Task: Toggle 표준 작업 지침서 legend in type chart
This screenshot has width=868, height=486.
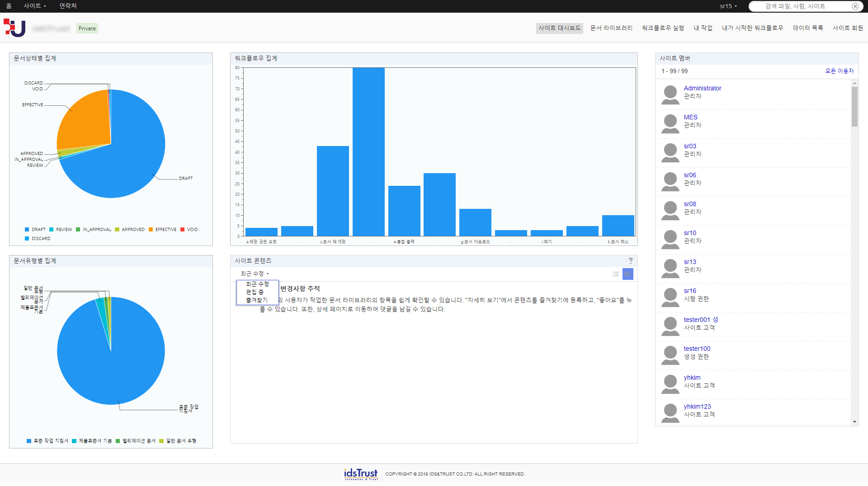Action: [47, 441]
